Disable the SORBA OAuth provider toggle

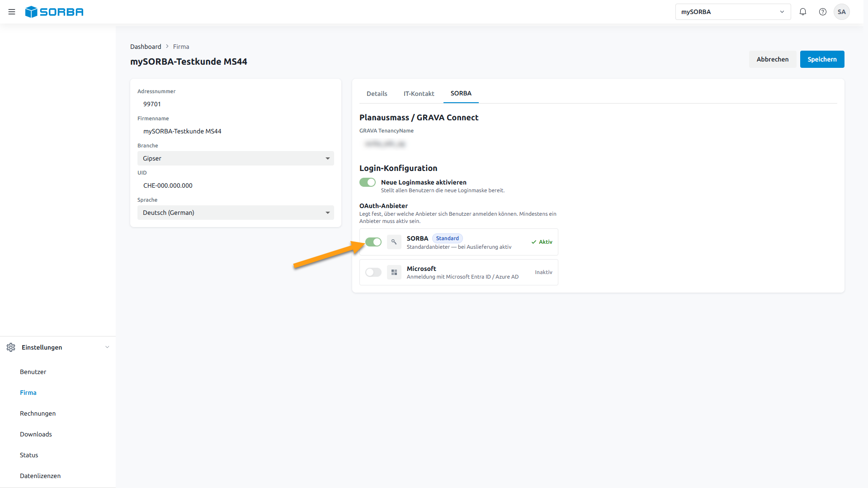tap(373, 242)
